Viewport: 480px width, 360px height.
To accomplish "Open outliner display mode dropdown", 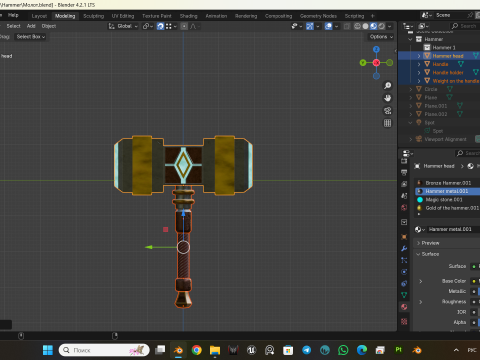I will pyautogui.click(x=408, y=26).
